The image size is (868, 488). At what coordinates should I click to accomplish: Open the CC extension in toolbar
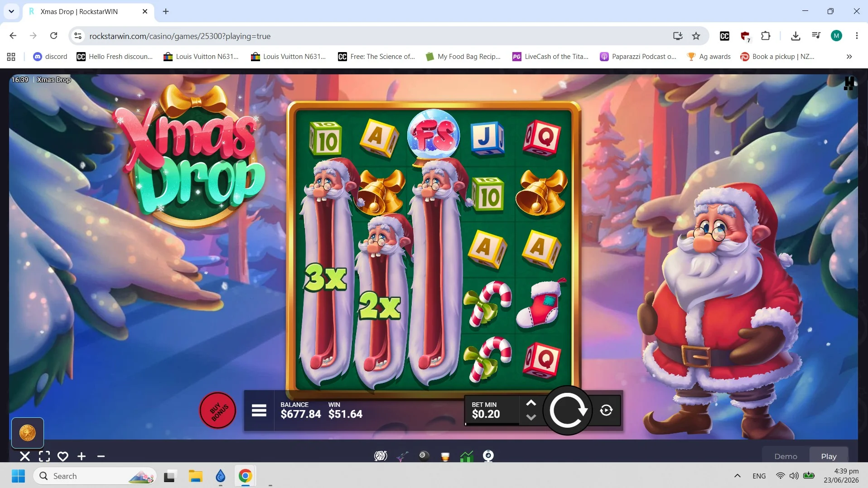(x=724, y=36)
